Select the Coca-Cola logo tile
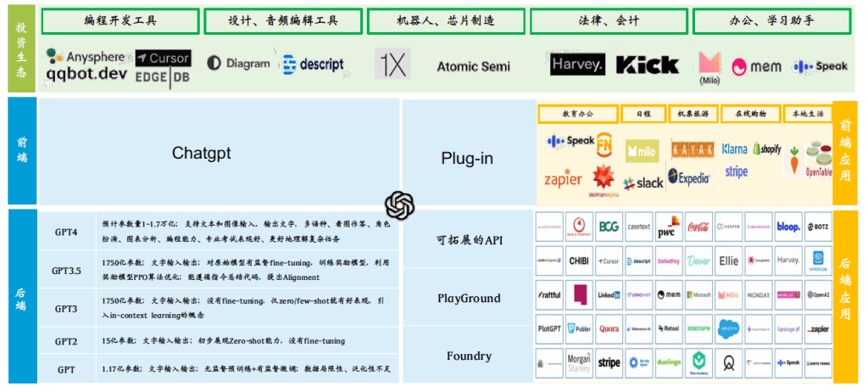Viewport: 868px width, 392px height. (x=698, y=227)
